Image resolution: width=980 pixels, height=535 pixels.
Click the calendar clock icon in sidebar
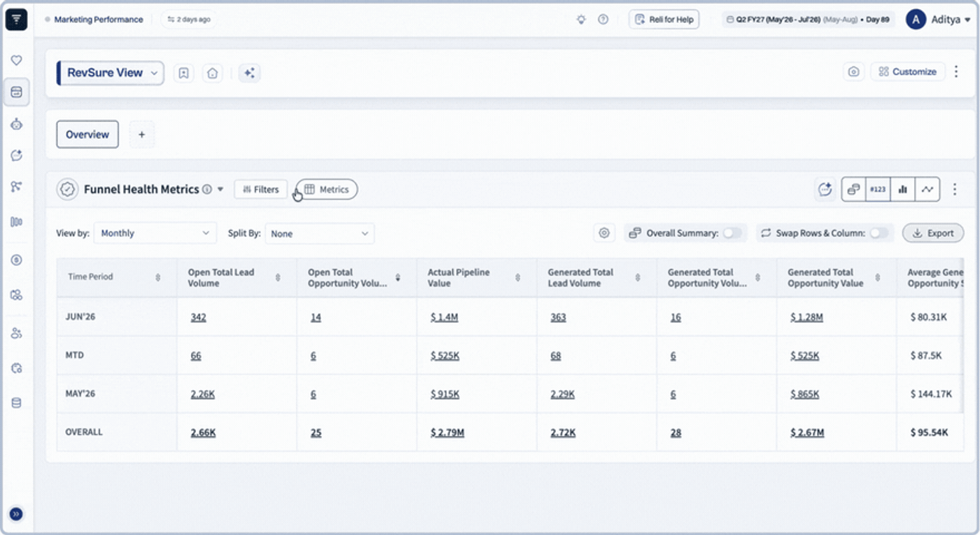click(16, 368)
